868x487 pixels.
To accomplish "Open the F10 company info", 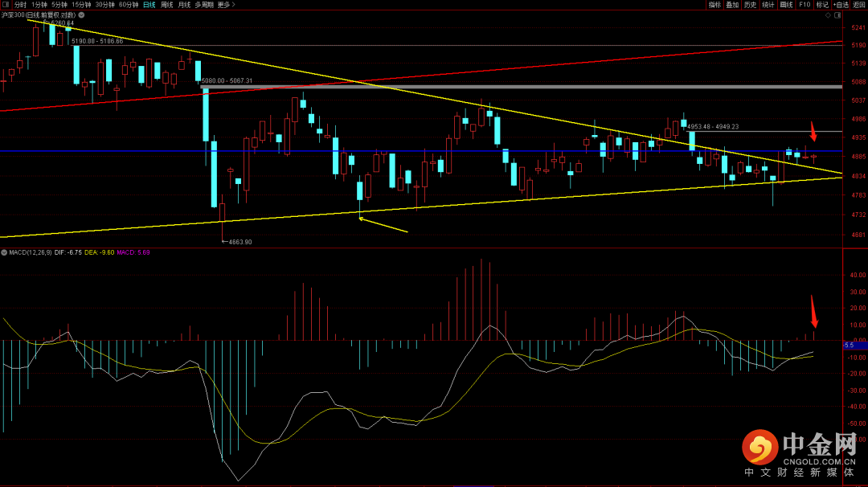I will pyautogui.click(x=804, y=5).
